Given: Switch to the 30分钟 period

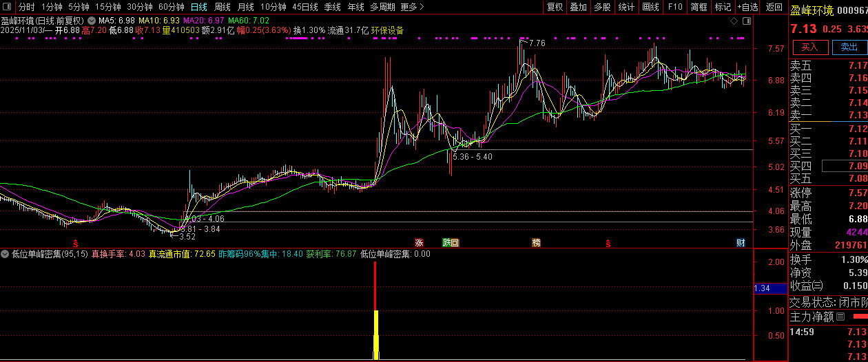Looking at the screenshot, I should point(140,7).
